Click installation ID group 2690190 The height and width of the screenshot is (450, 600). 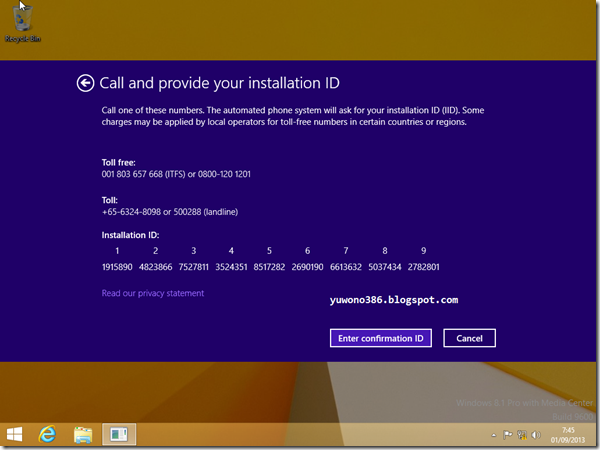tap(307, 267)
